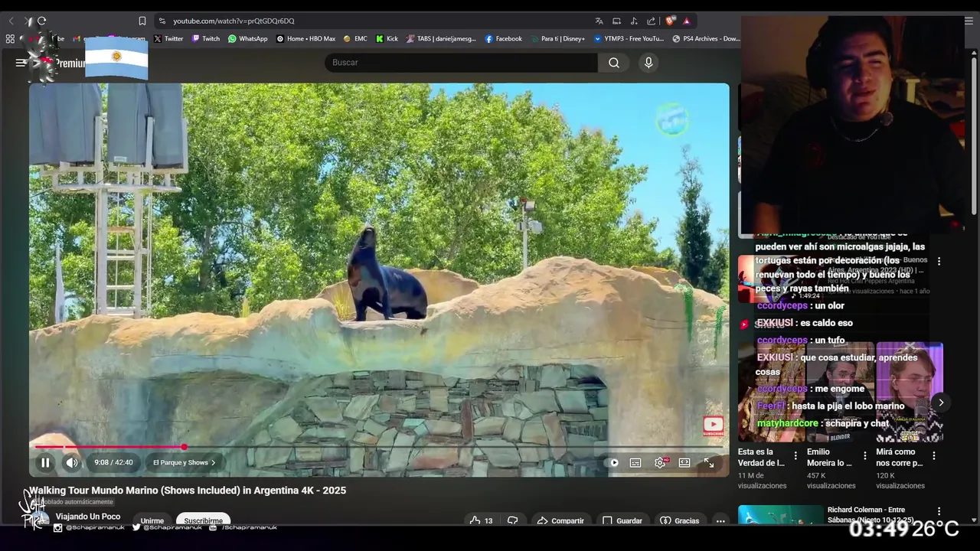The width and height of the screenshot is (980, 551).
Task: Switch to theater mode
Action: (x=684, y=462)
